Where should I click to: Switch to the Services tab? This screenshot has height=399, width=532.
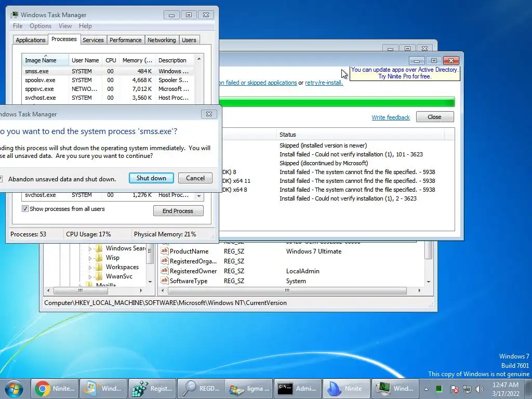pos(93,40)
